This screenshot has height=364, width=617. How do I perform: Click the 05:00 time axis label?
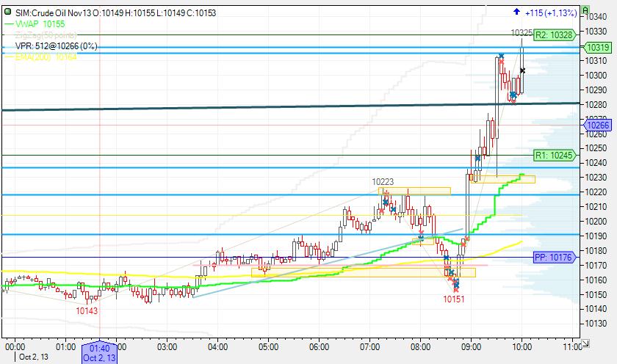tap(268, 346)
